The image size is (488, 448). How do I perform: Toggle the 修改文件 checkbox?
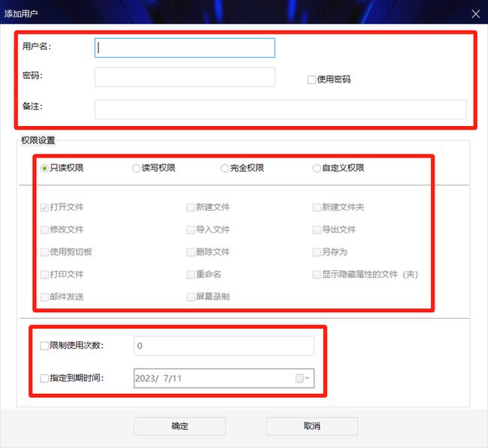(44, 230)
